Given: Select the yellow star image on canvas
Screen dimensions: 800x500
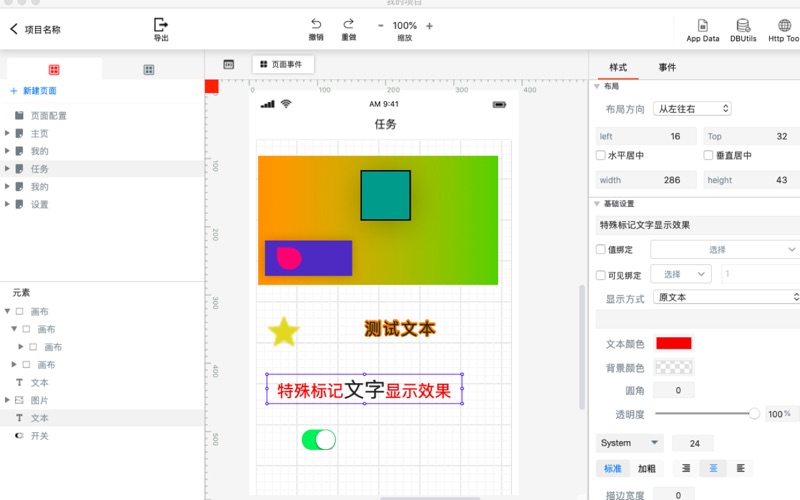Looking at the screenshot, I should coord(284,332).
